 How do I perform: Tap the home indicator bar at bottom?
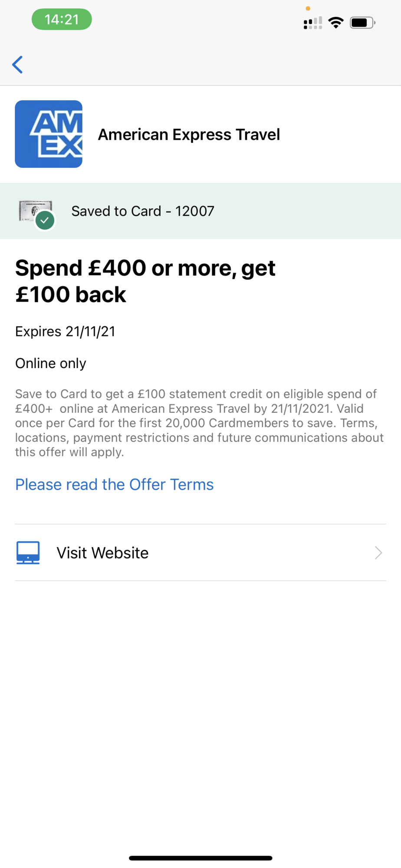click(200, 858)
